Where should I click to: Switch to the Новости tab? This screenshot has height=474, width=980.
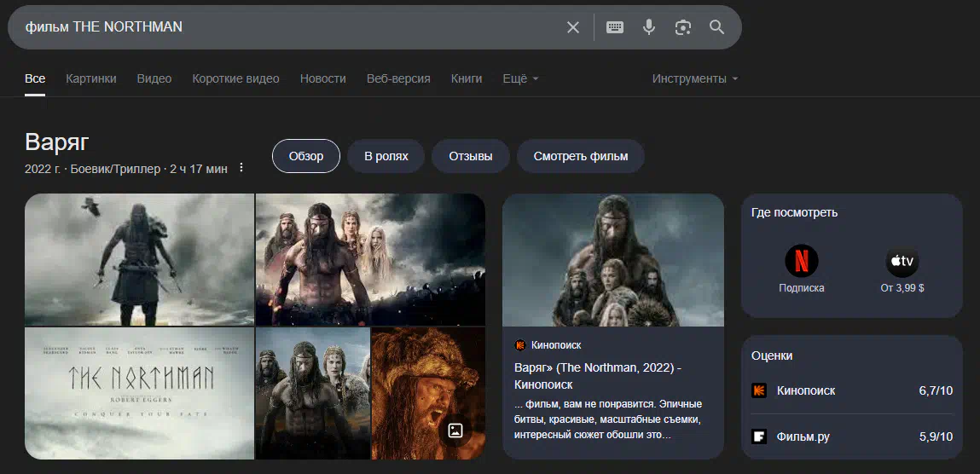pos(322,78)
